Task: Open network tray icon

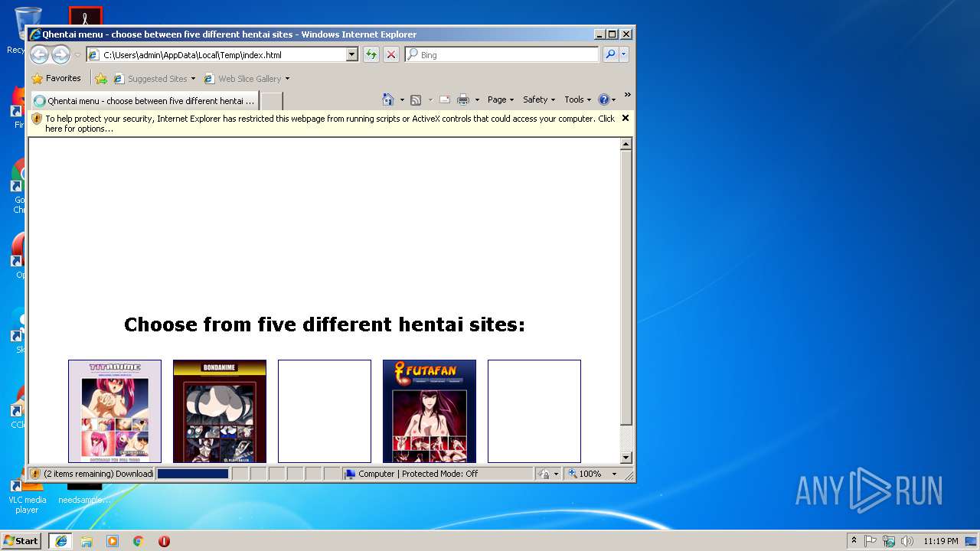Action: pyautogui.click(x=889, y=541)
